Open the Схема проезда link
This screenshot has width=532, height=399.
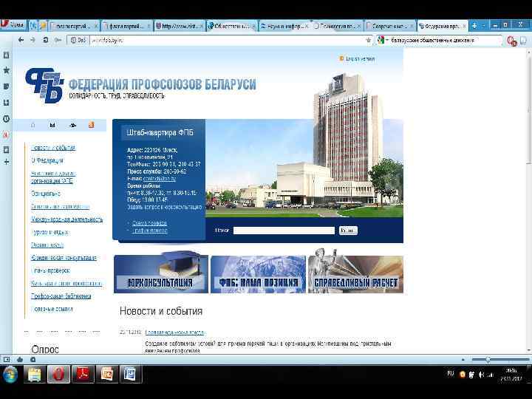149,223
